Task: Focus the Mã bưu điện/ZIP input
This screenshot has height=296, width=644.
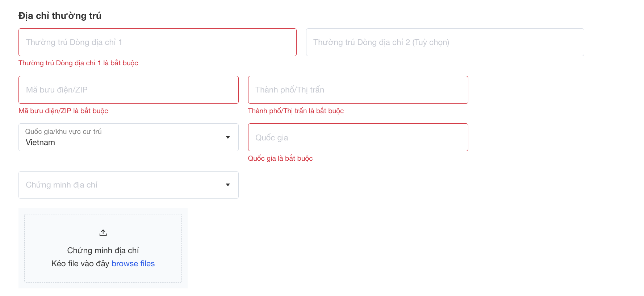Action: point(128,90)
